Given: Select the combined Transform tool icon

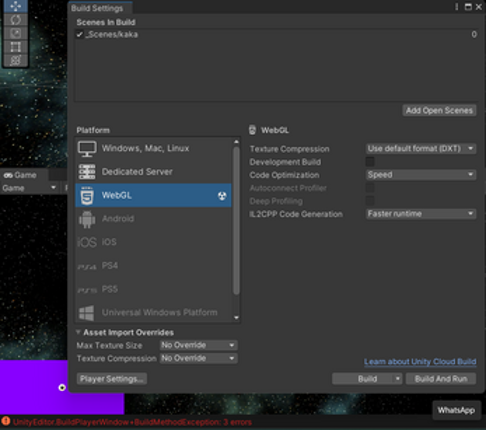Looking at the screenshot, I should (15, 60).
